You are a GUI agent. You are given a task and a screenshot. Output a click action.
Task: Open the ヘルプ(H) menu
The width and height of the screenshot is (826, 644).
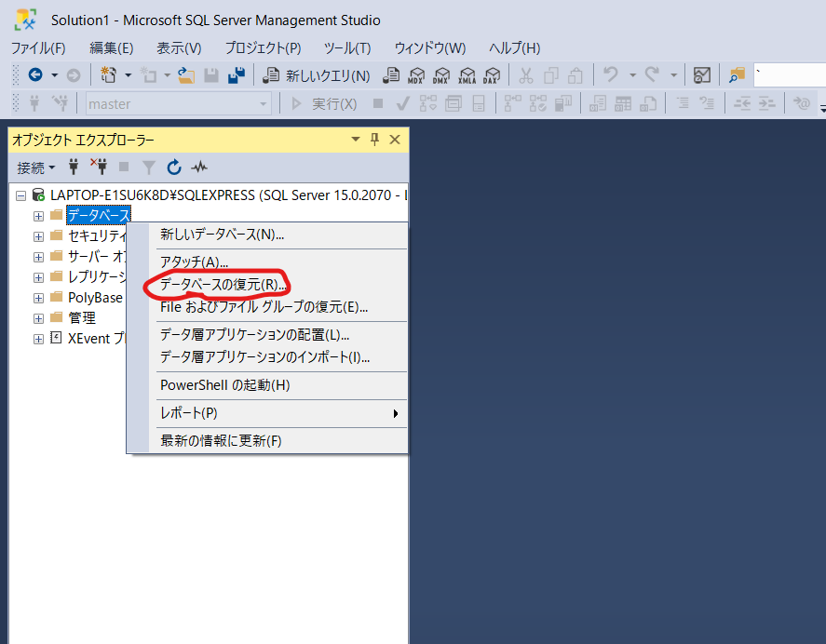pos(515,47)
